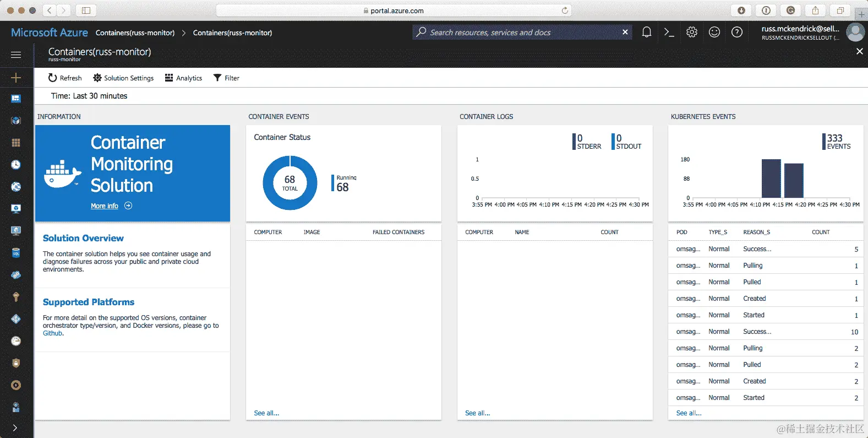Open the cube resource groups sidebar icon
Viewport: 868px width, 438px height.
point(16,121)
